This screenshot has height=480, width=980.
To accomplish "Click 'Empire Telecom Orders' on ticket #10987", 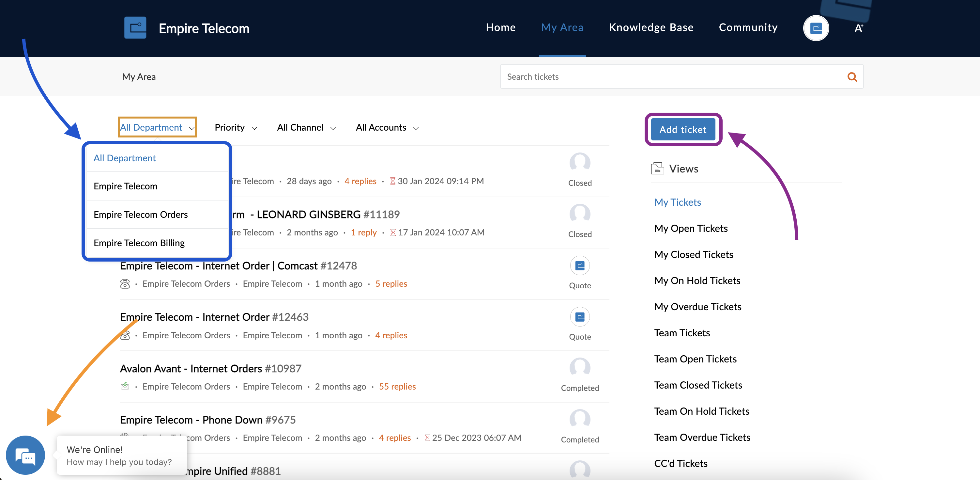I will [x=186, y=386].
